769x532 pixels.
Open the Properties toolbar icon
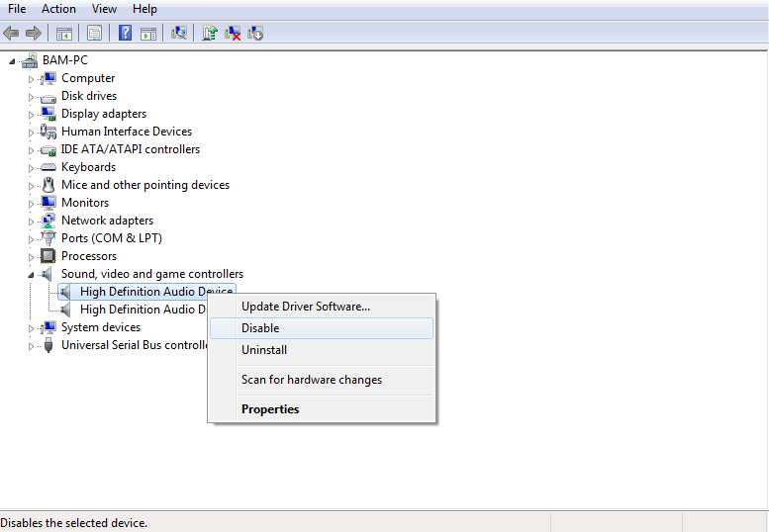(x=94, y=34)
